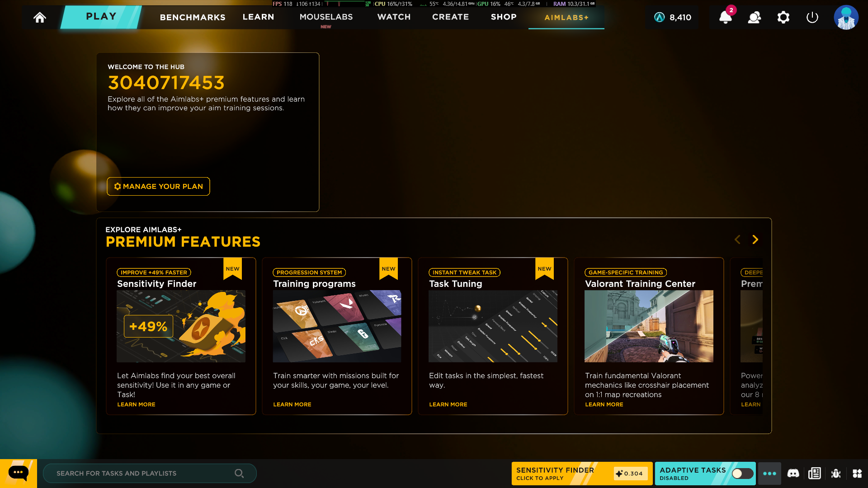Click the hub ID 3040717453
Image resolution: width=868 pixels, height=488 pixels.
(x=166, y=83)
